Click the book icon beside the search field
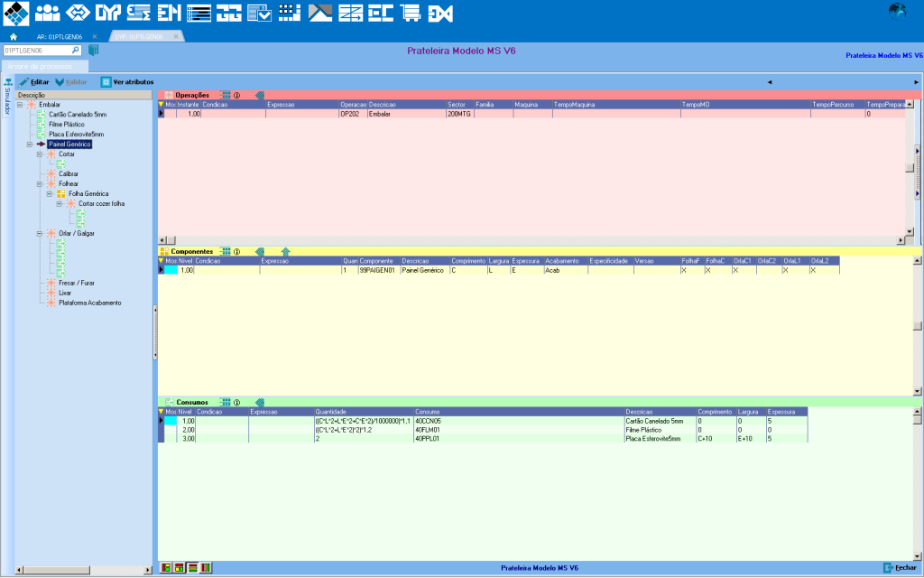 93,51
